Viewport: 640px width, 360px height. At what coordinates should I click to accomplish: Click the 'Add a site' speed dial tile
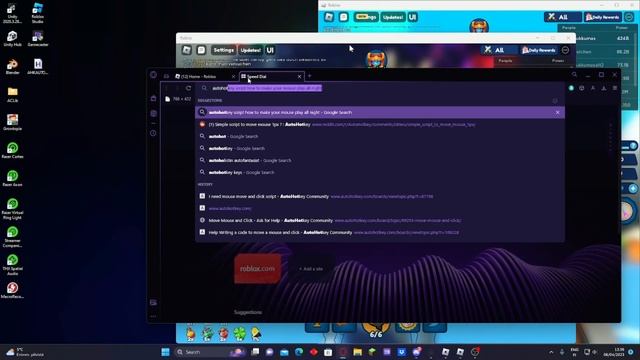pos(311,269)
